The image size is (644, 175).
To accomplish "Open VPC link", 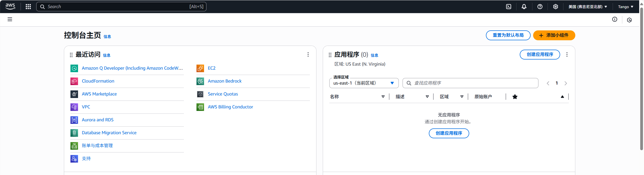I will tap(86, 107).
